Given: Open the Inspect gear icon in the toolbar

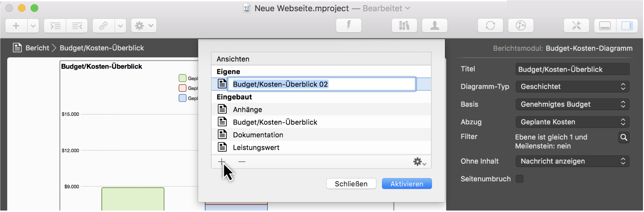Looking at the screenshot, I should 140,25.
